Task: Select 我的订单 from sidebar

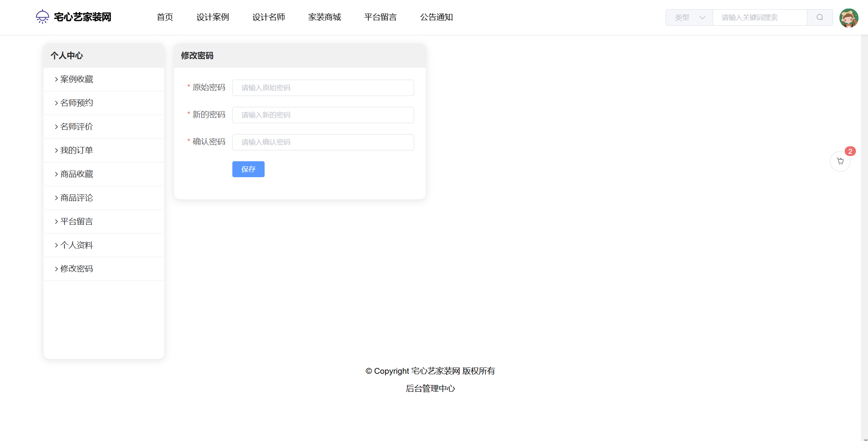Action: 77,150
